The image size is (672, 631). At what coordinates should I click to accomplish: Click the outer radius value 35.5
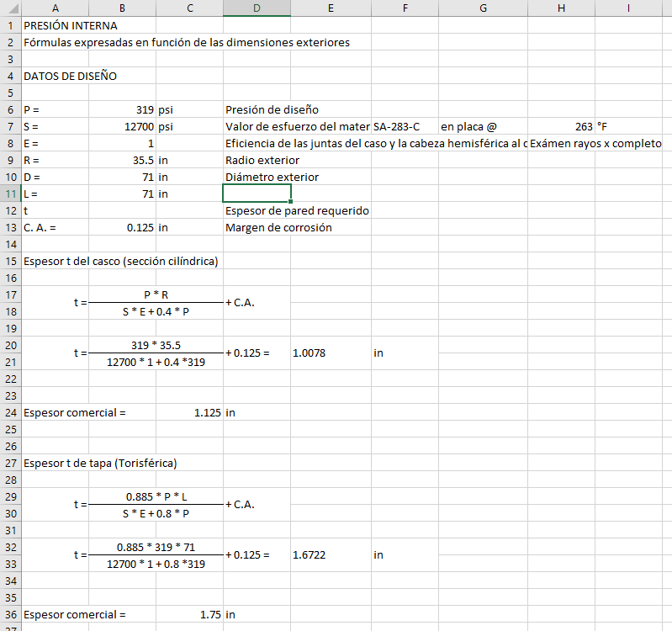coord(122,160)
